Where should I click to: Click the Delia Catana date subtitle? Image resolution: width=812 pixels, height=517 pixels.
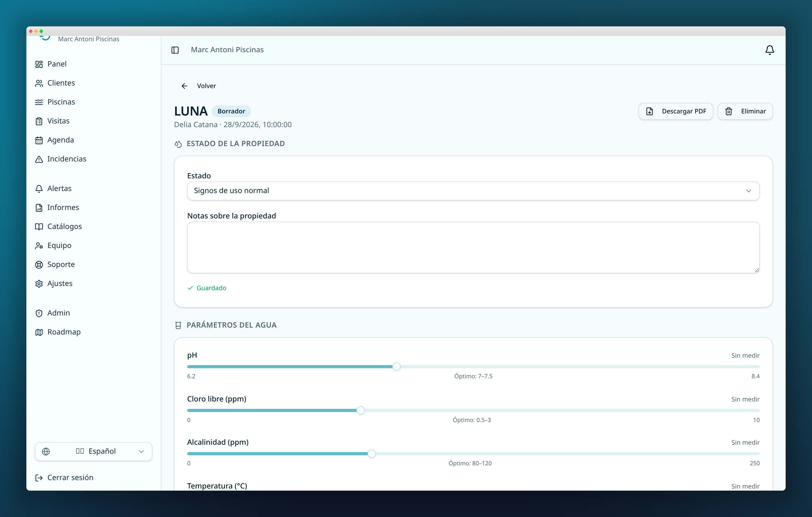click(x=233, y=125)
